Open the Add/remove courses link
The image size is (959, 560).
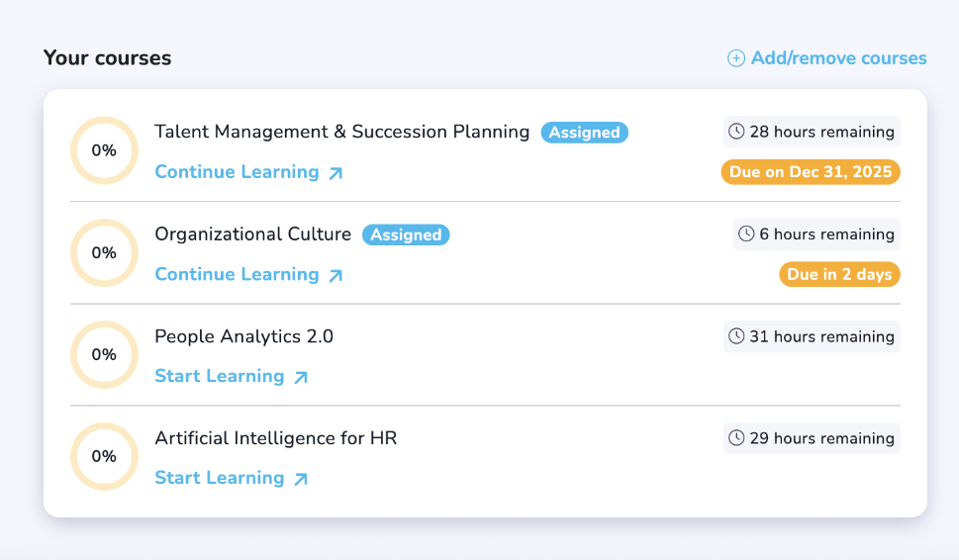pyautogui.click(x=838, y=58)
